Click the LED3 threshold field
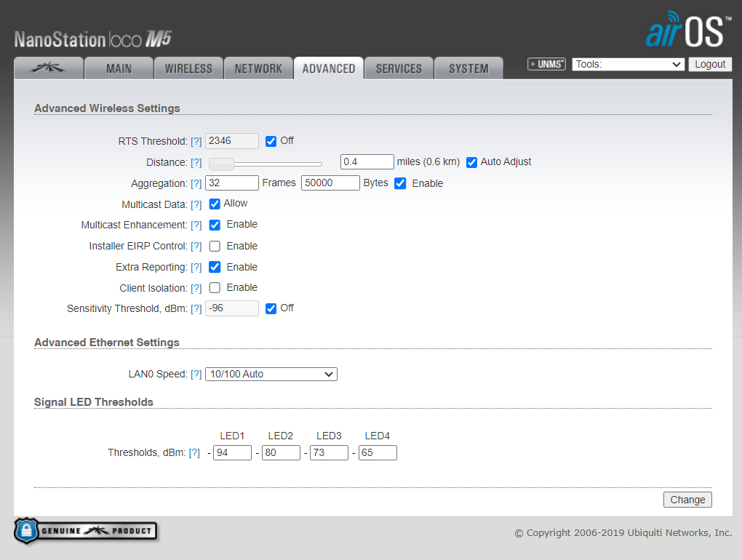This screenshot has width=742, height=560. pyautogui.click(x=330, y=452)
